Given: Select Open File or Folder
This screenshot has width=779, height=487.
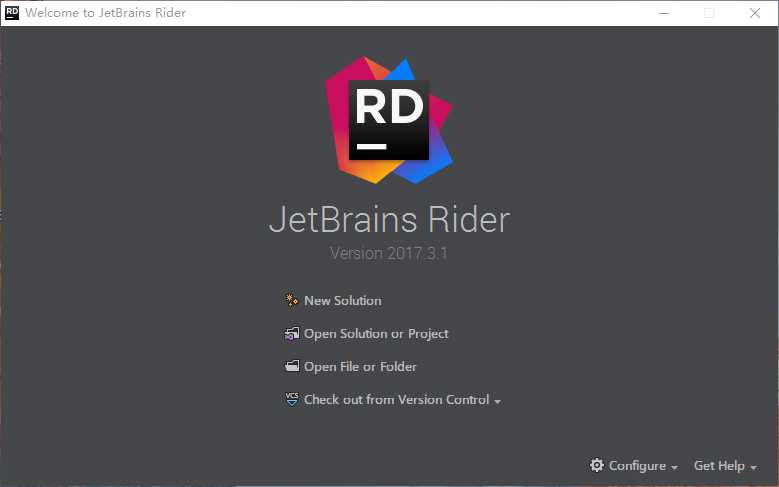Looking at the screenshot, I should (x=360, y=367).
